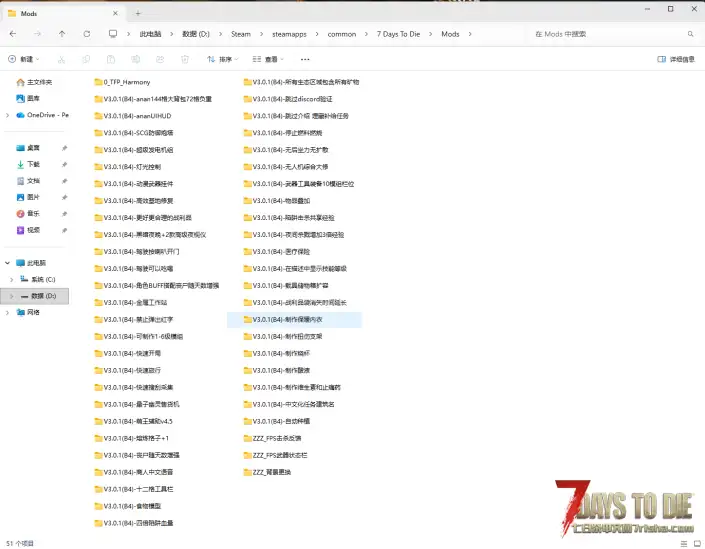Select the SCG mod folder
The width and height of the screenshot is (705, 549).
134,133
